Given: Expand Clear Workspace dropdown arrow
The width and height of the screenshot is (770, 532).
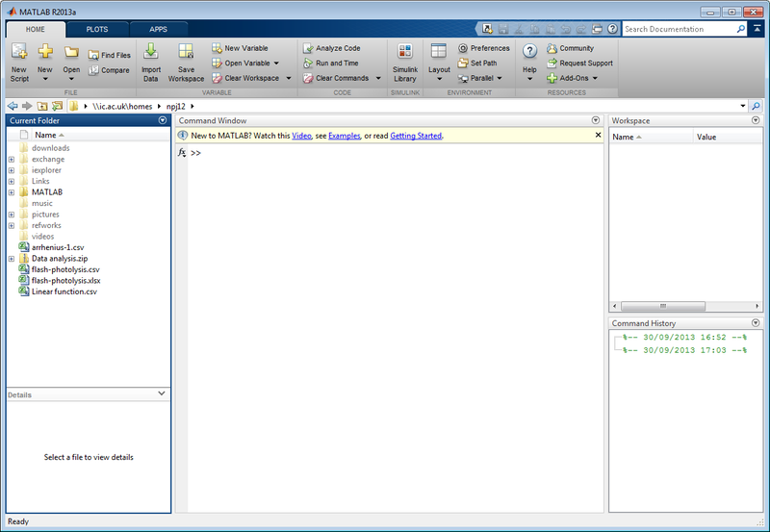Looking at the screenshot, I should (x=288, y=78).
